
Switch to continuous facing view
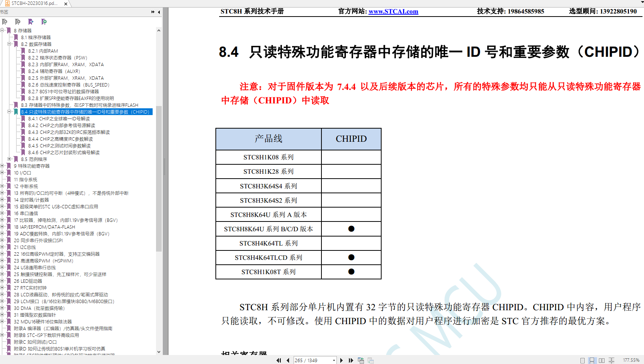(611, 360)
